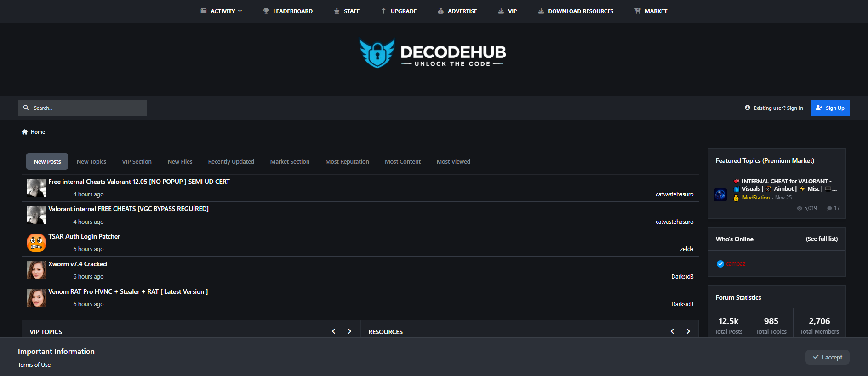Open the Staff nav link

pos(347,11)
